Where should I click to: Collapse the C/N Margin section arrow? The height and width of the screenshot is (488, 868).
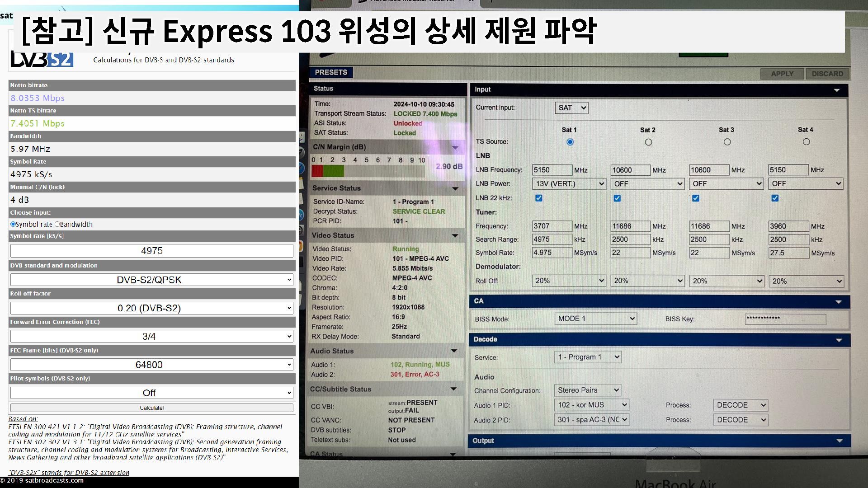[455, 147]
